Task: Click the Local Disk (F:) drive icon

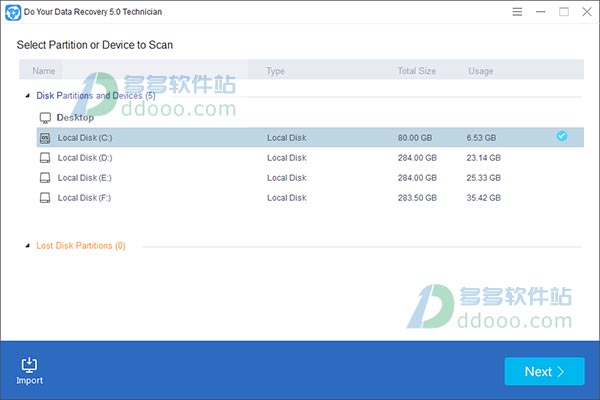Action: (x=45, y=198)
